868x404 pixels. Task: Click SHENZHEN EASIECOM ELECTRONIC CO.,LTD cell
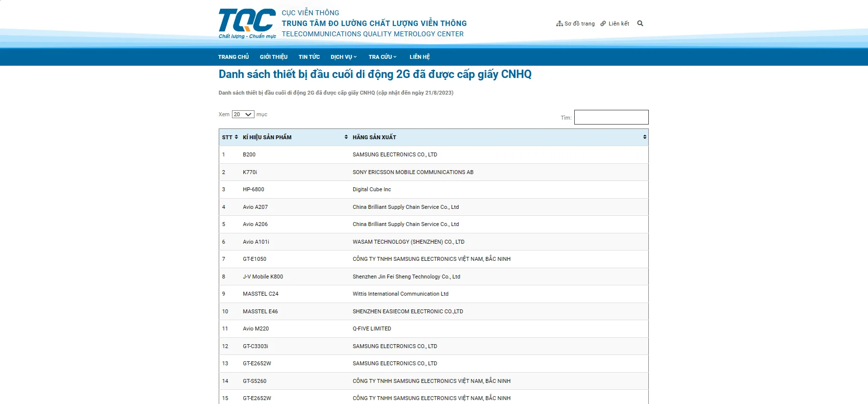pyautogui.click(x=408, y=311)
